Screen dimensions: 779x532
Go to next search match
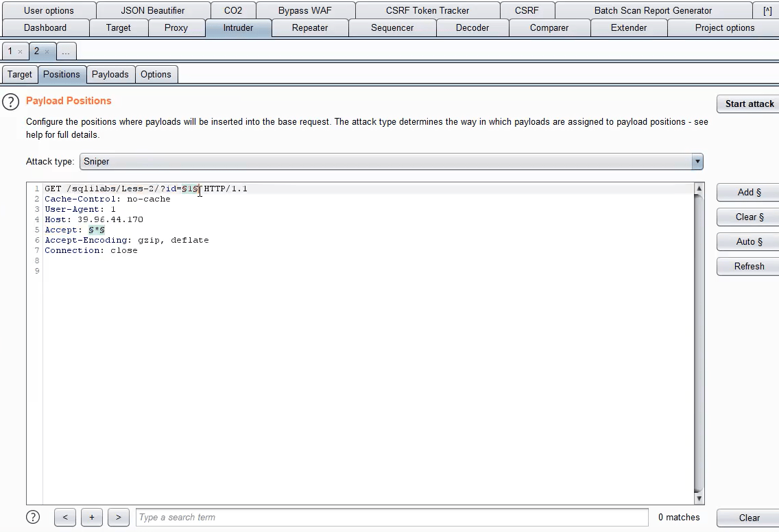118,517
